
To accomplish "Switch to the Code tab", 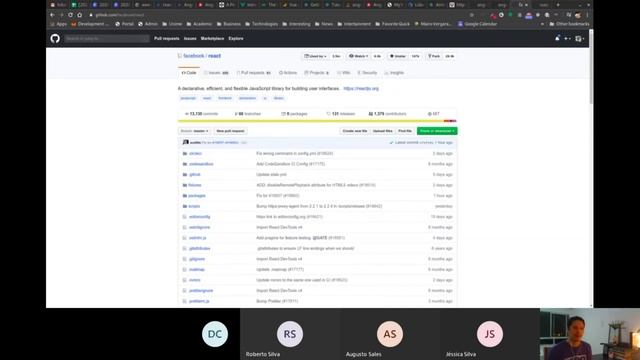I will click(189, 73).
